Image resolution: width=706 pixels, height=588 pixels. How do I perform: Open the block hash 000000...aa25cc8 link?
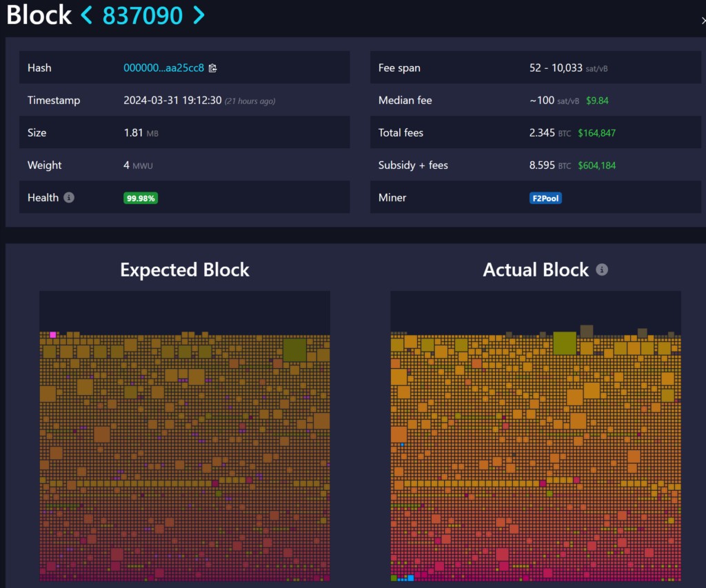click(163, 68)
